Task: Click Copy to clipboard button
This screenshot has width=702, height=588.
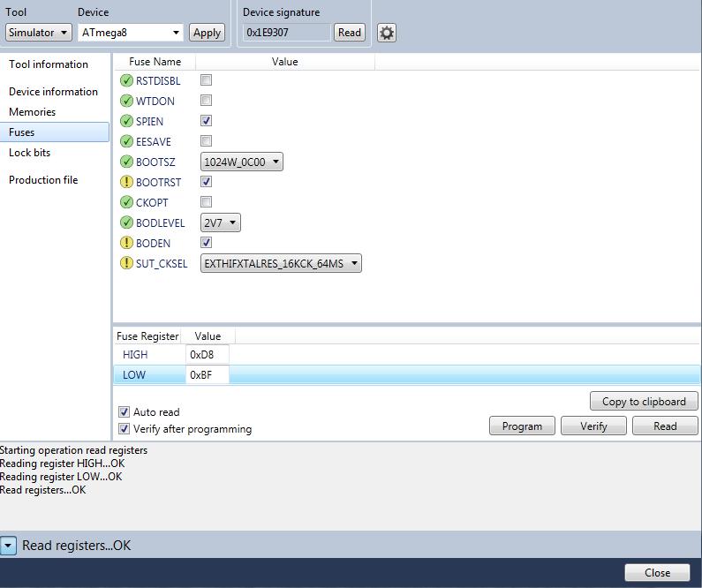Action: pos(644,402)
